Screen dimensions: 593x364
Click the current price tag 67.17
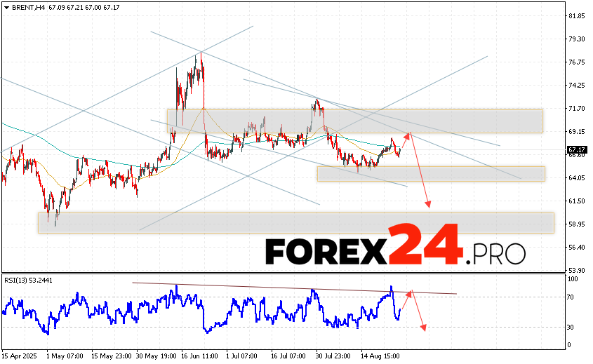[x=576, y=149]
